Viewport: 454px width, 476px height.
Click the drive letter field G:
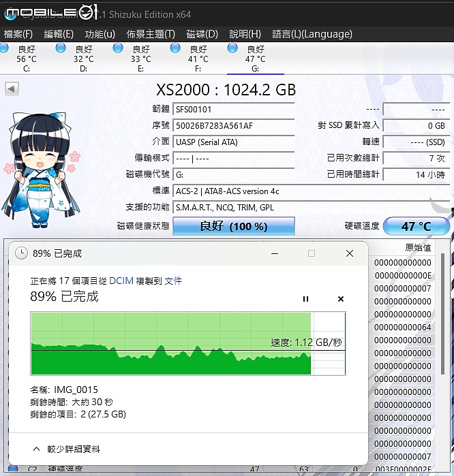click(x=233, y=175)
